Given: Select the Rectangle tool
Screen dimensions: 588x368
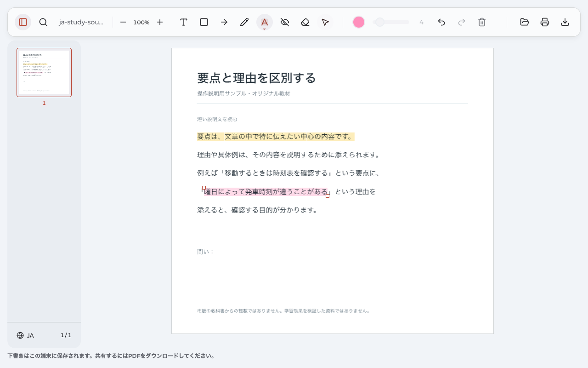Looking at the screenshot, I should [x=204, y=22].
